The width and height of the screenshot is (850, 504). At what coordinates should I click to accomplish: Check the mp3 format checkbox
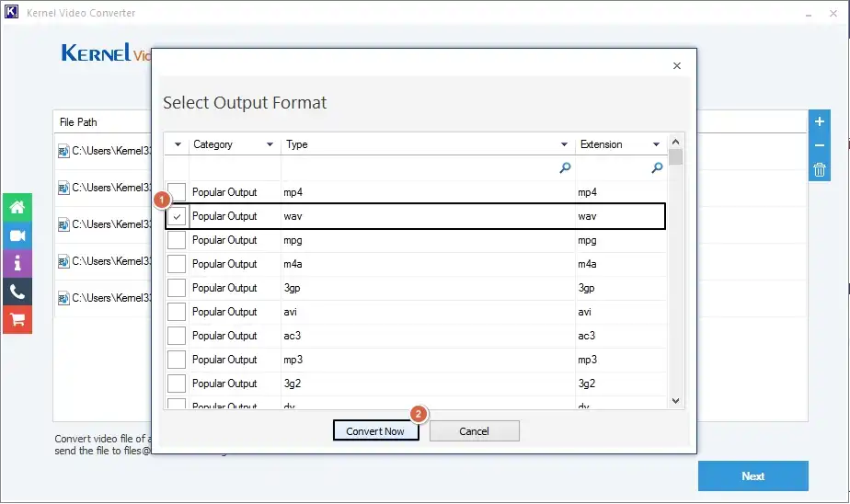tap(177, 360)
